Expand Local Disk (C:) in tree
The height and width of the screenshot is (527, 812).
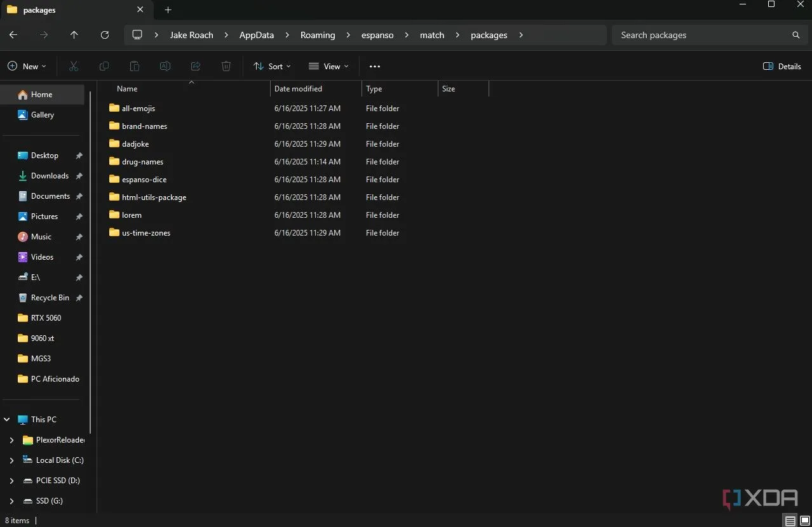point(11,460)
